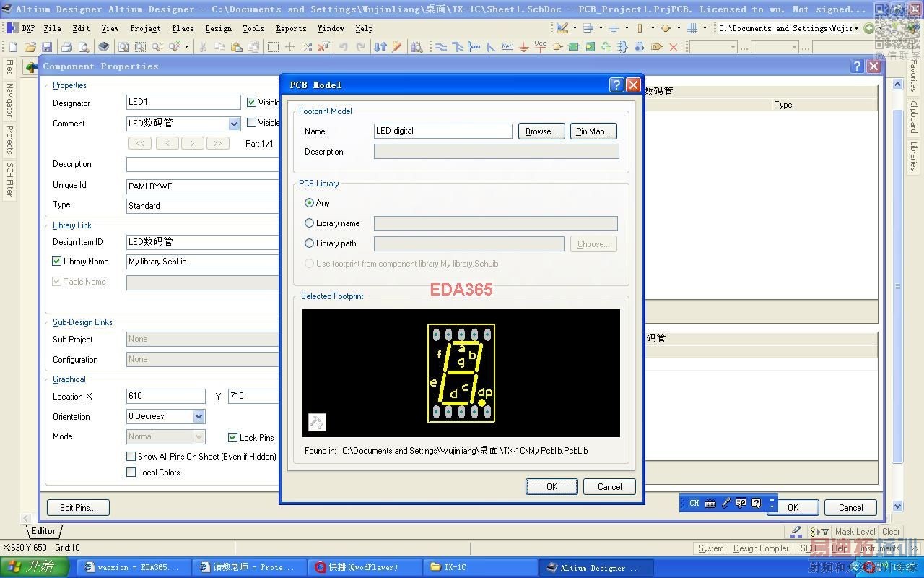Click the Move Selection cross icon

click(x=289, y=47)
